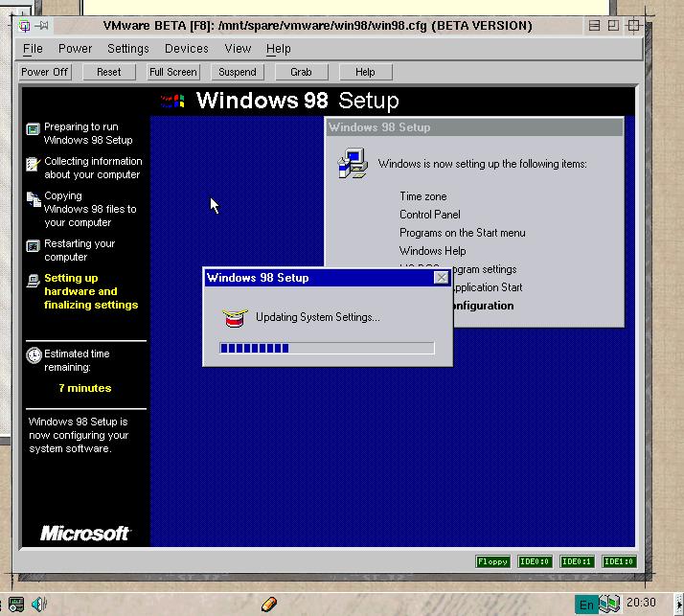Click the IDE0:1 drive indicator

577,561
